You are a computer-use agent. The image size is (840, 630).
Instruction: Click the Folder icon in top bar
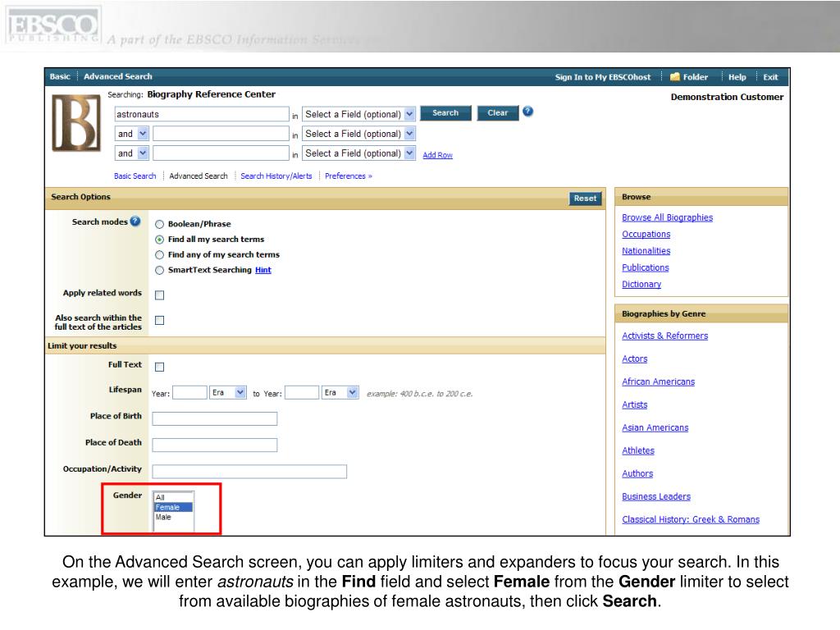click(675, 76)
